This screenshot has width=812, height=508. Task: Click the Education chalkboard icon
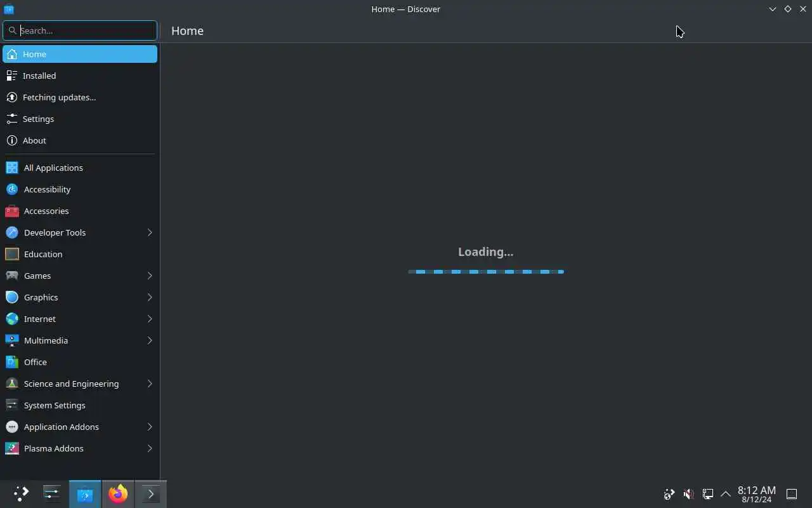click(x=12, y=254)
